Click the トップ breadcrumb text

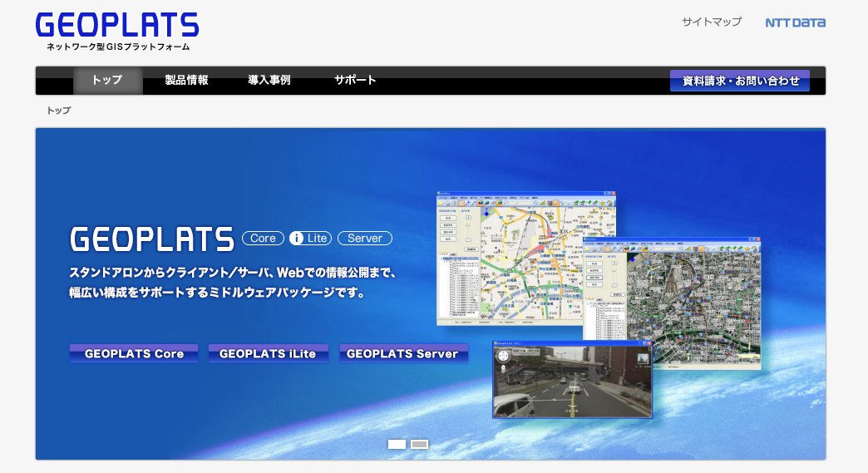59,111
